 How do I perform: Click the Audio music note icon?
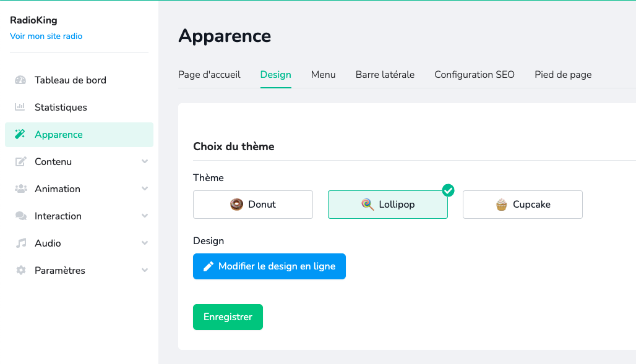[21, 243]
